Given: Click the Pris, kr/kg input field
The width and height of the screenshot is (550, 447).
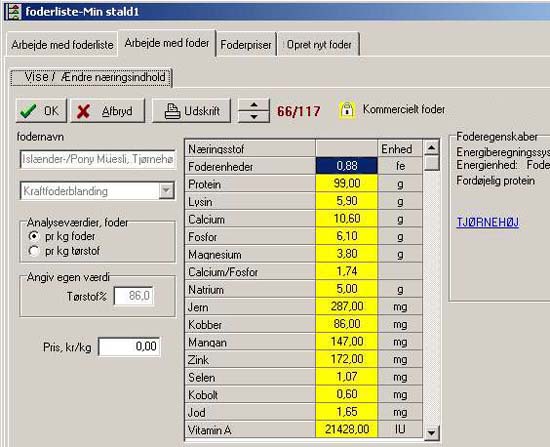Looking at the screenshot, I should click(x=129, y=347).
